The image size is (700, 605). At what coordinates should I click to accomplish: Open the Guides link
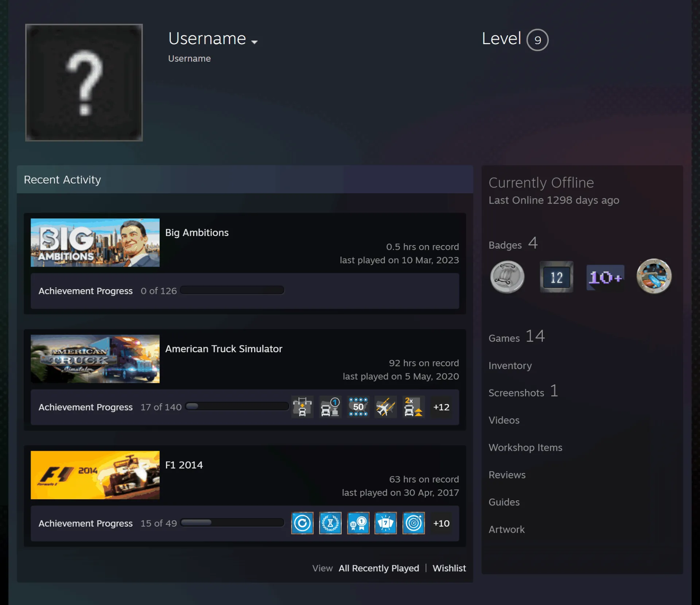[x=504, y=502]
